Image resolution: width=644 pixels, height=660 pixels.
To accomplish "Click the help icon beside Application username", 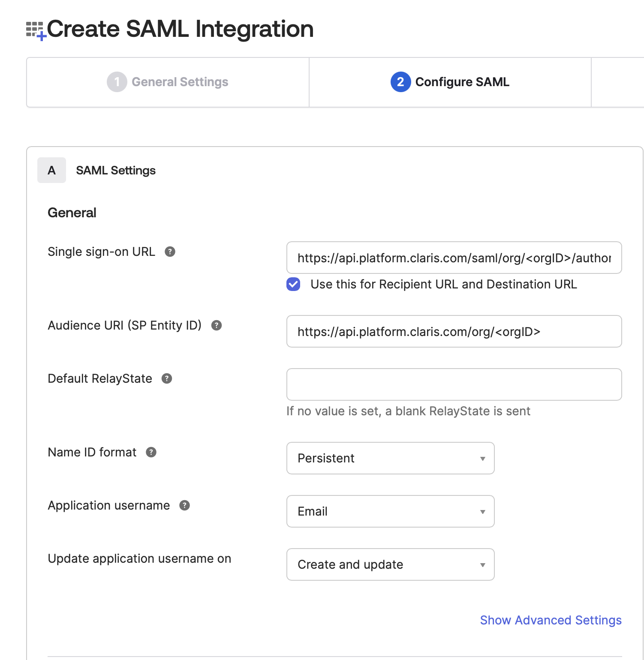I will click(x=185, y=506).
